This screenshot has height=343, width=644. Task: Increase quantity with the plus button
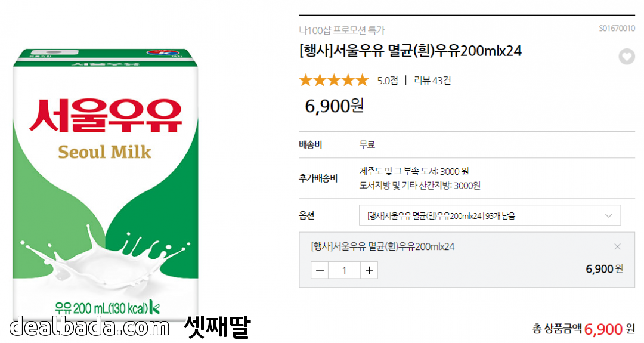370,270
